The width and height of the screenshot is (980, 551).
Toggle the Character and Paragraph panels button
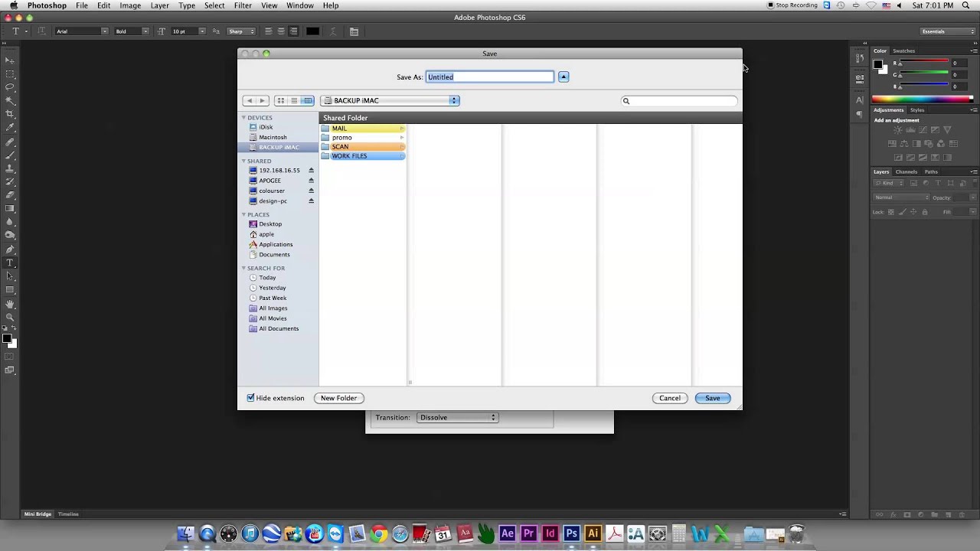(354, 31)
